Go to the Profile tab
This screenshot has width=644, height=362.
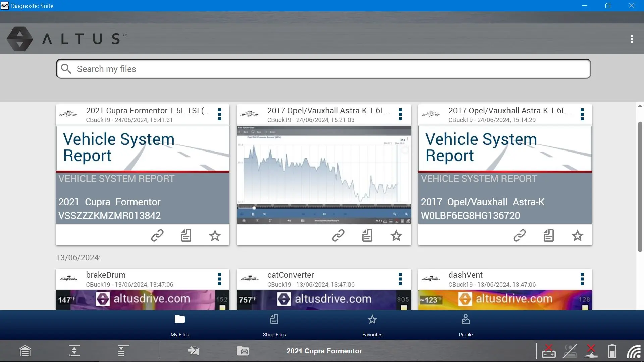click(x=465, y=325)
